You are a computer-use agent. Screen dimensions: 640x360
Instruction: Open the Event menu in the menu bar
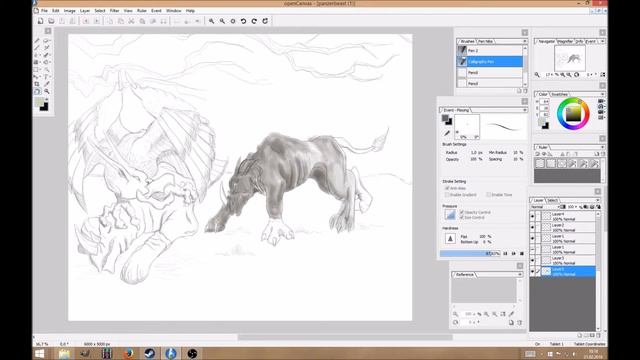pos(156,11)
